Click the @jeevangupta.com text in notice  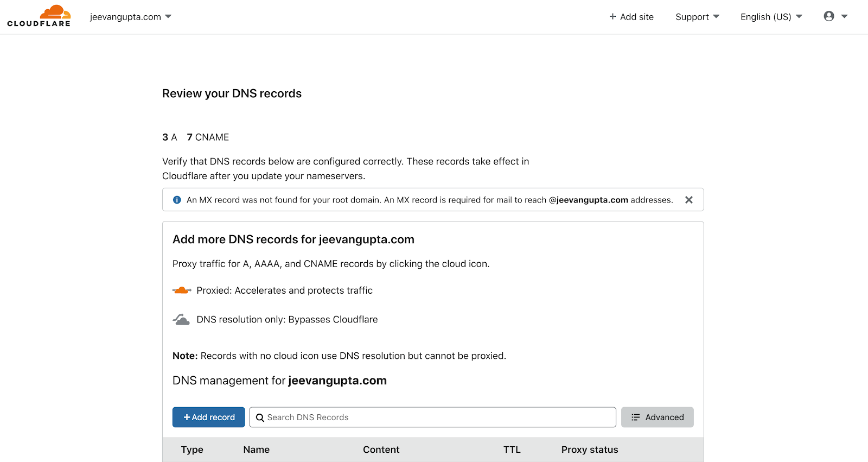pyautogui.click(x=589, y=200)
